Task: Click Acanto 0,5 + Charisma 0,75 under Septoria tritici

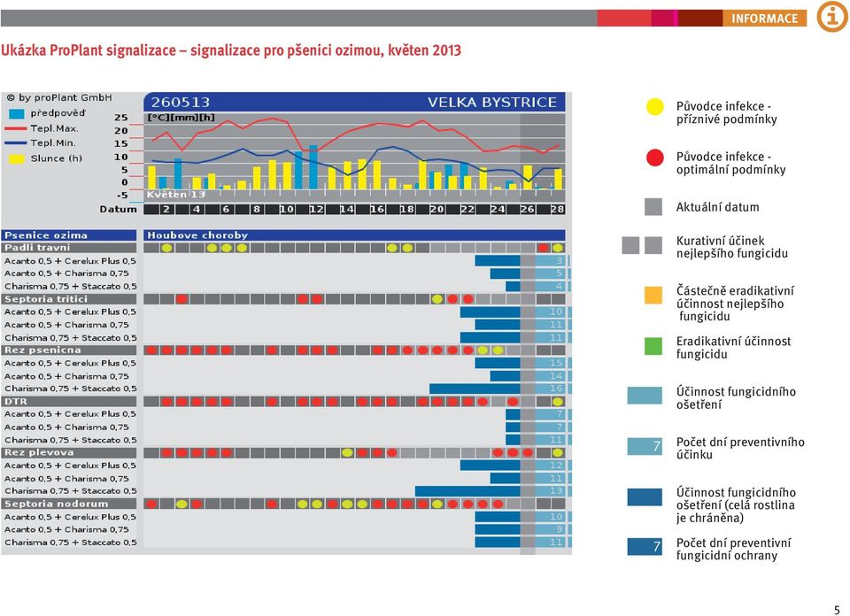Action: 66,325
